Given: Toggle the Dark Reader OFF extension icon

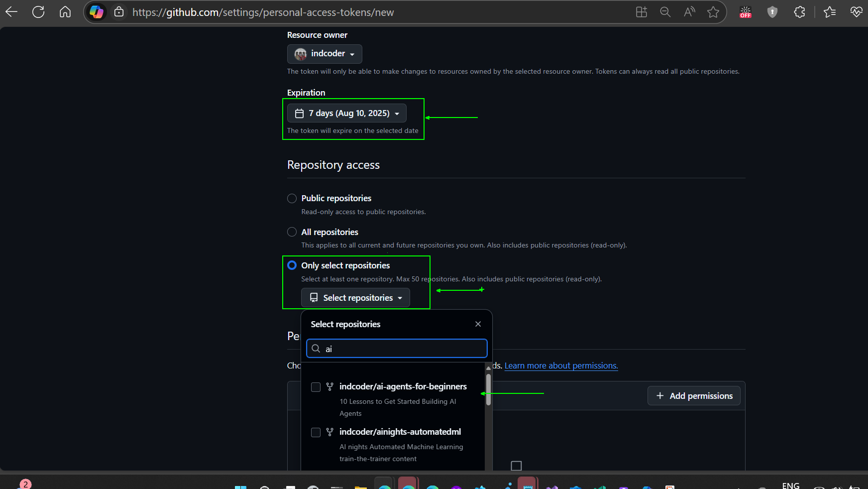Looking at the screenshot, I should (x=745, y=12).
